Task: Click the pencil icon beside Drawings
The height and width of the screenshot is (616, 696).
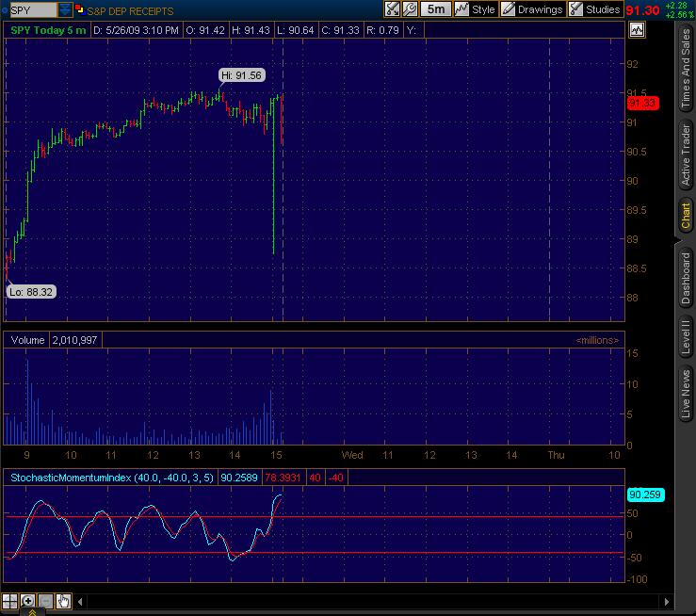Action: pos(508,9)
